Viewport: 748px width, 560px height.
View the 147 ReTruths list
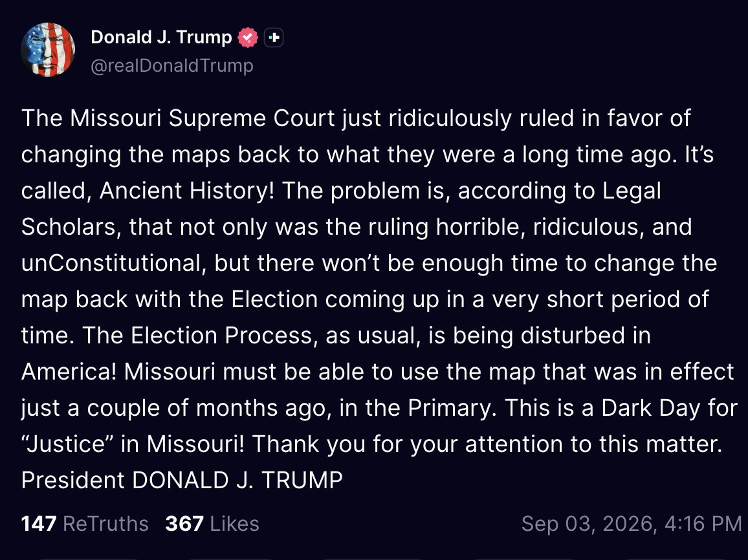tap(85, 524)
